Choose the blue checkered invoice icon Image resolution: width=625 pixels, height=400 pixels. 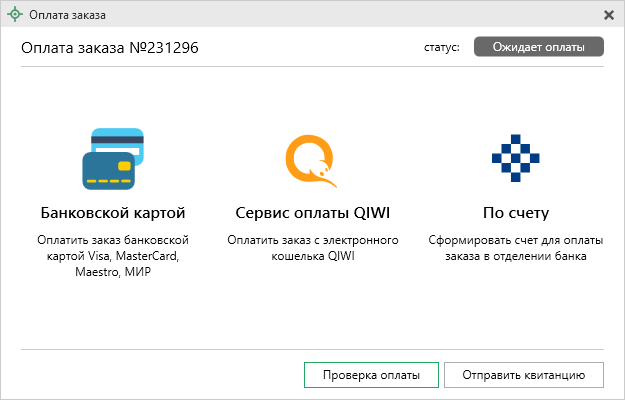[x=513, y=158]
